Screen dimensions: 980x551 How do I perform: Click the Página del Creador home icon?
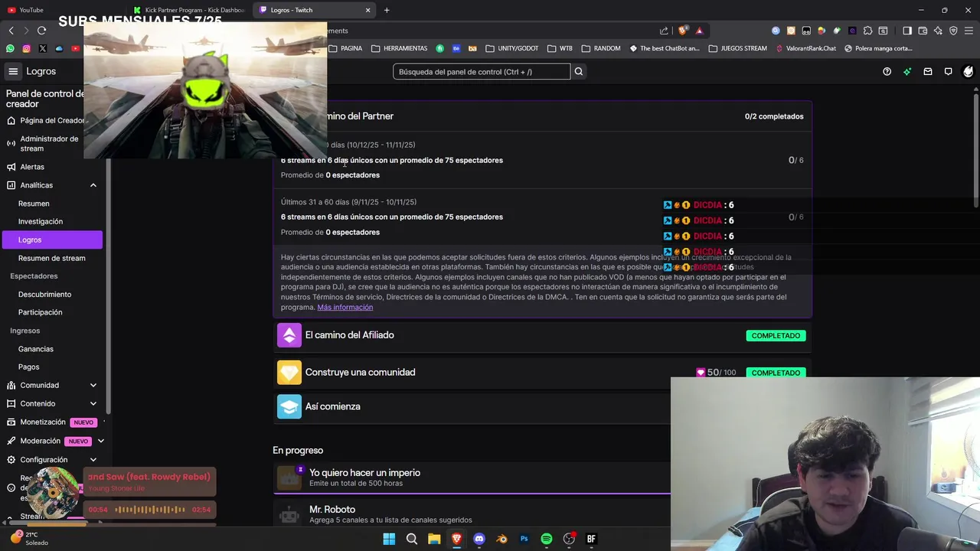[11, 120]
